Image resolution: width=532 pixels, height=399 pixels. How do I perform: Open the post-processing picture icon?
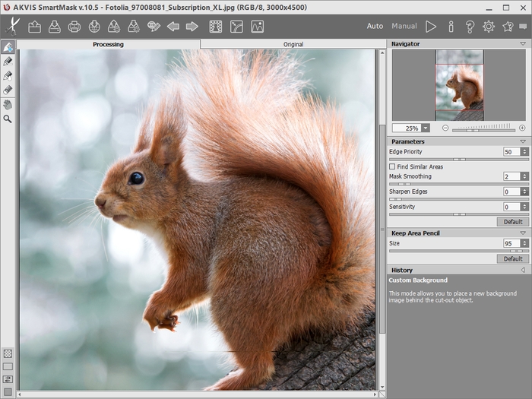pyautogui.click(x=258, y=27)
